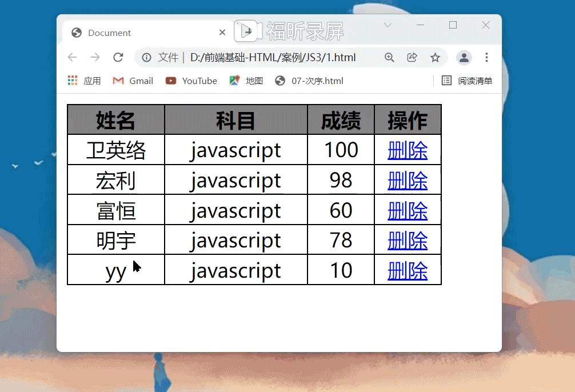
Task: Click the 成绩 column header
Action: point(341,120)
